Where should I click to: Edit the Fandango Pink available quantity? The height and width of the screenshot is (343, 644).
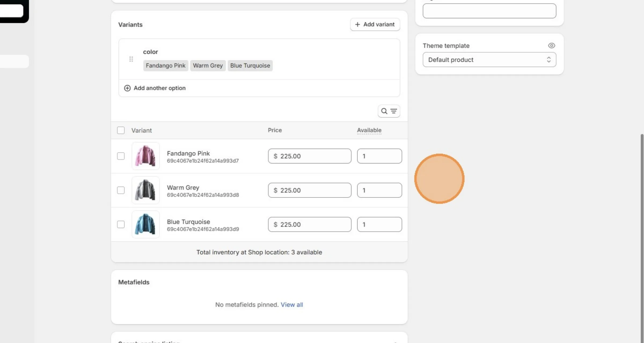tap(379, 156)
